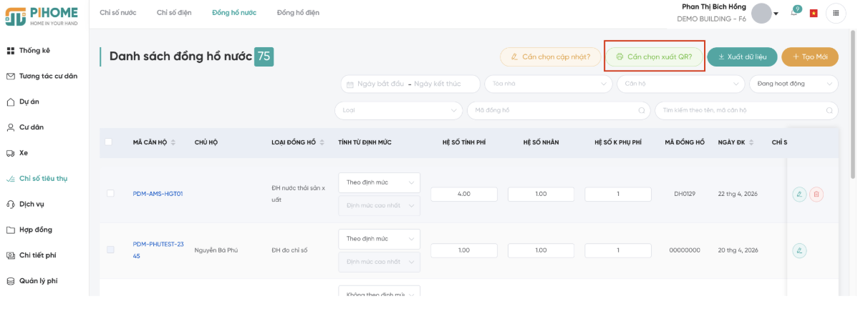Image resolution: width=868 pixels, height=329 pixels.
Task: Click edit icon for PDM-PHUTEST-2345 row
Action: pos(799,250)
